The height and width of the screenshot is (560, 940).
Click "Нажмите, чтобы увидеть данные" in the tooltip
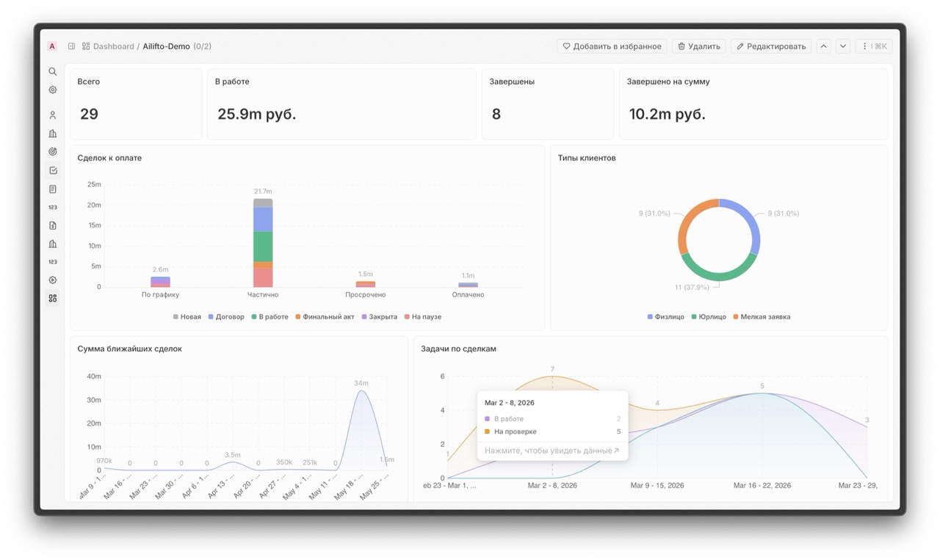[x=552, y=451]
